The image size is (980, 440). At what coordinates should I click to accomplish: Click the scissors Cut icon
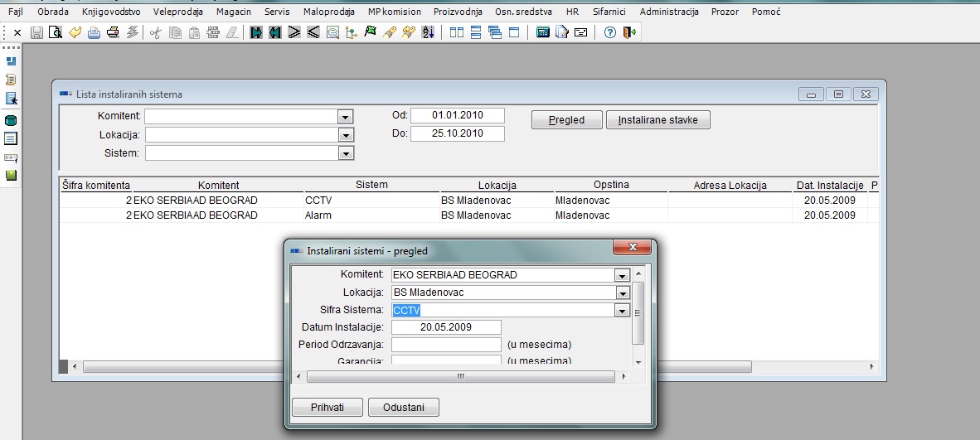[155, 32]
